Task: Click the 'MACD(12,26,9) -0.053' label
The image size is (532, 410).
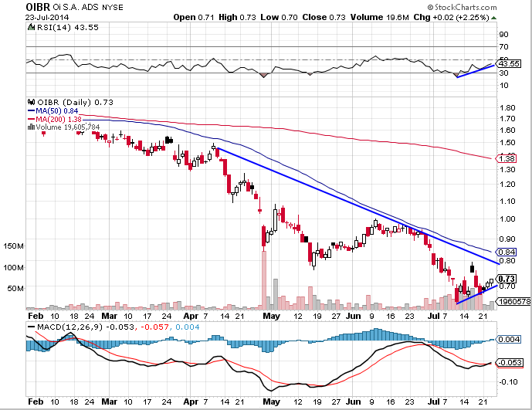Action: coord(85,327)
